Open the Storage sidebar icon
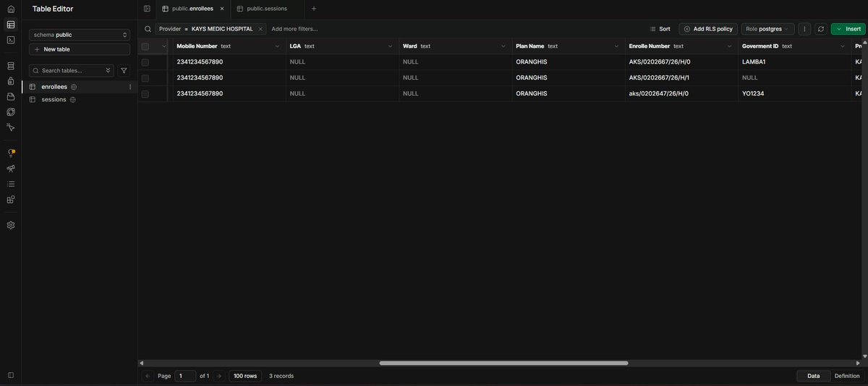This screenshot has width=868, height=386. coord(11,96)
